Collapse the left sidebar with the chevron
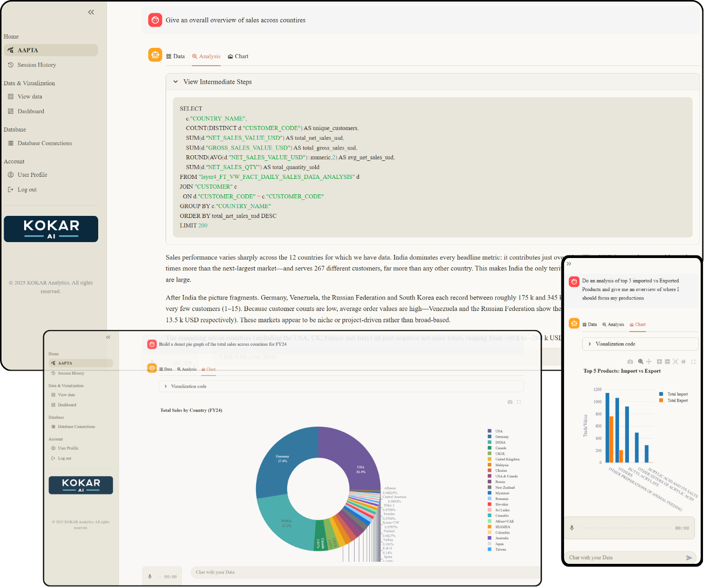This screenshot has height=588, width=705. [x=91, y=12]
